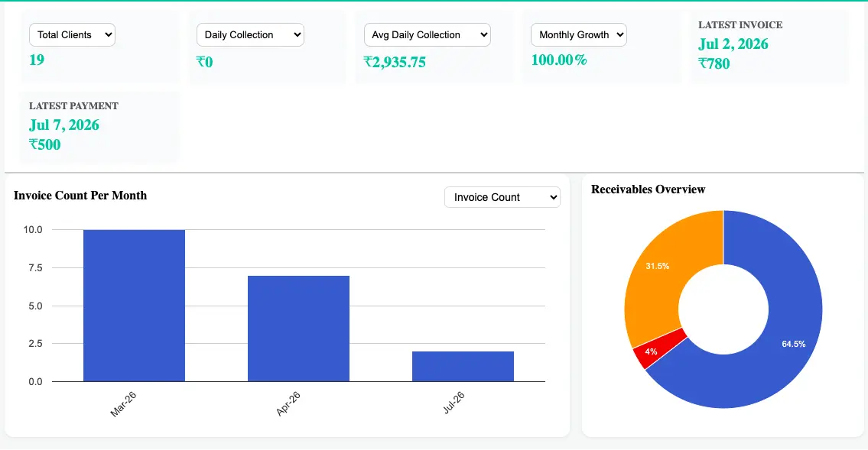Click the LATEST INVOICE label
Screen dimensions: 868x450
tap(740, 25)
